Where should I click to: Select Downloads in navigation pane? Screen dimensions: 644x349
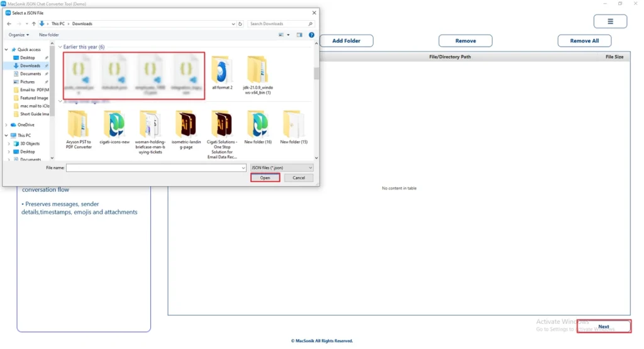30,65
